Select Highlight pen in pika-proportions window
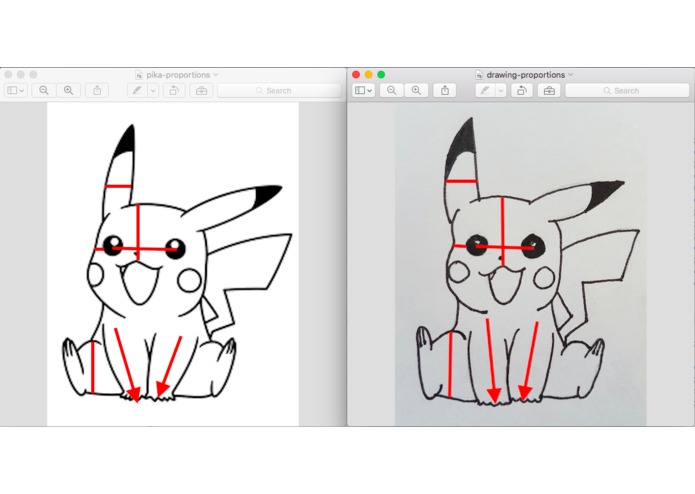This screenshot has height=494, width=695. pyautogui.click(x=137, y=90)
